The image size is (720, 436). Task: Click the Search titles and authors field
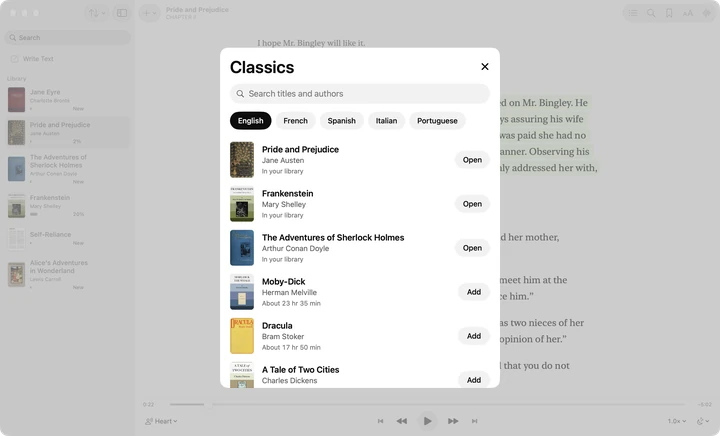tap(360, 94)
